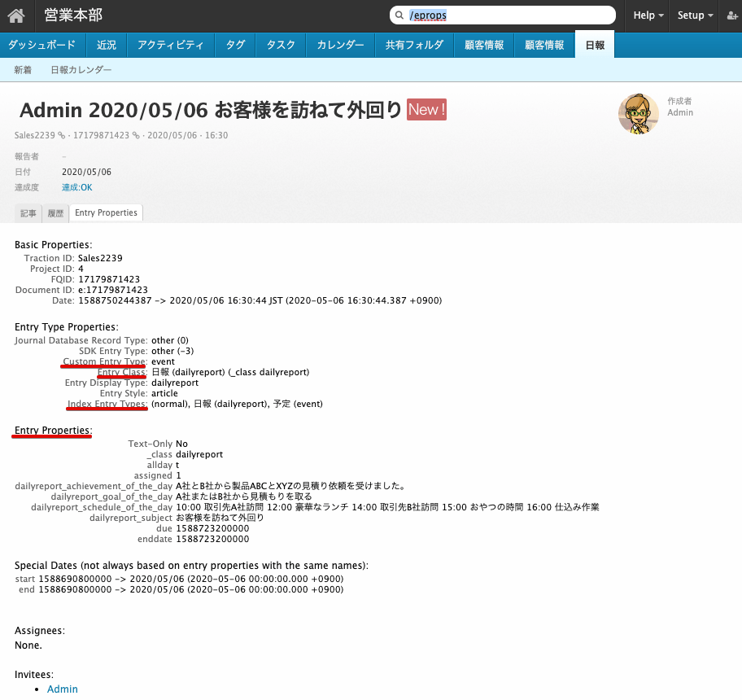Open the Setup dropdown menu
The width and height of the screenshot is (742, 700).
click(693, 15)
